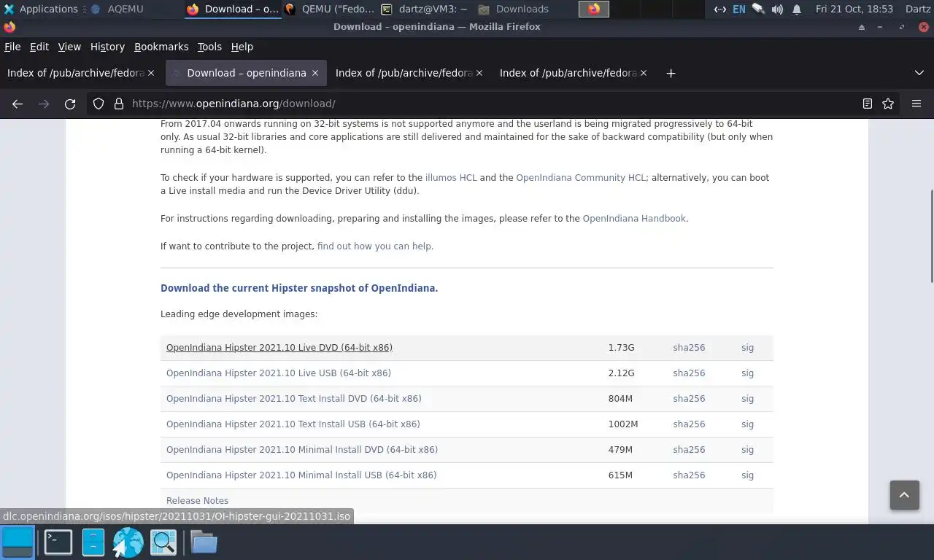Viewport: 934px width, 560px height.
Task: Open sha256 for Minimal Install USB row
Action: (689, 475)
